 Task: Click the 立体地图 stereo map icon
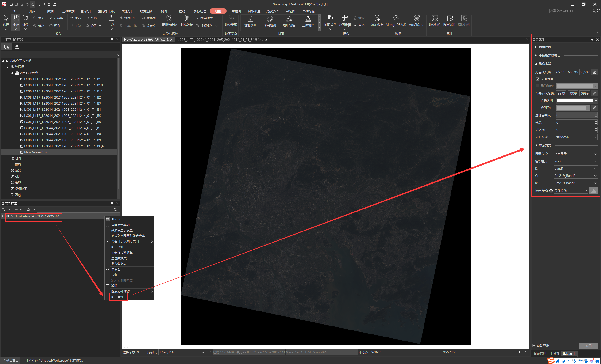(x=308, y=19)
